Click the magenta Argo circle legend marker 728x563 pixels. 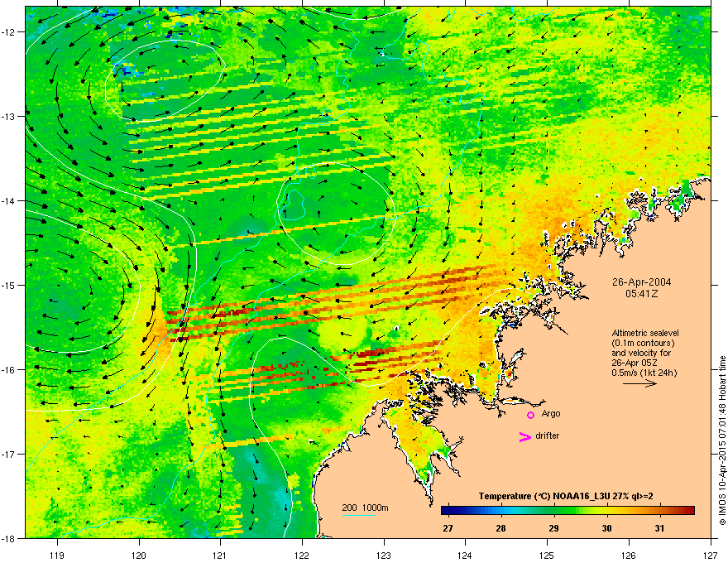point(530,415)
